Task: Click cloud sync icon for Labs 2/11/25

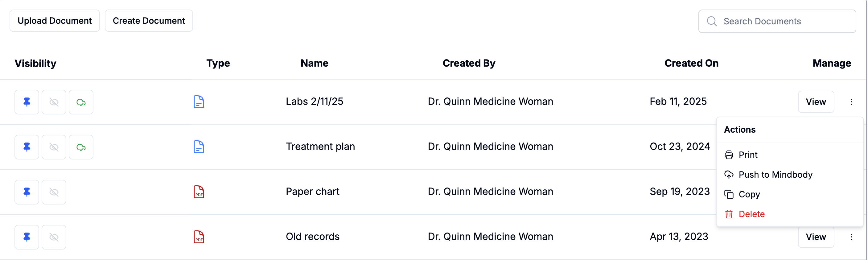Action: click(81, 102)
